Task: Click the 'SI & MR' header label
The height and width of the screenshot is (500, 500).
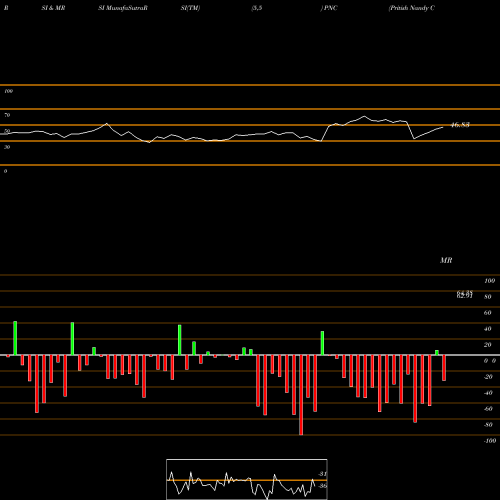Action: pos(53,8)
